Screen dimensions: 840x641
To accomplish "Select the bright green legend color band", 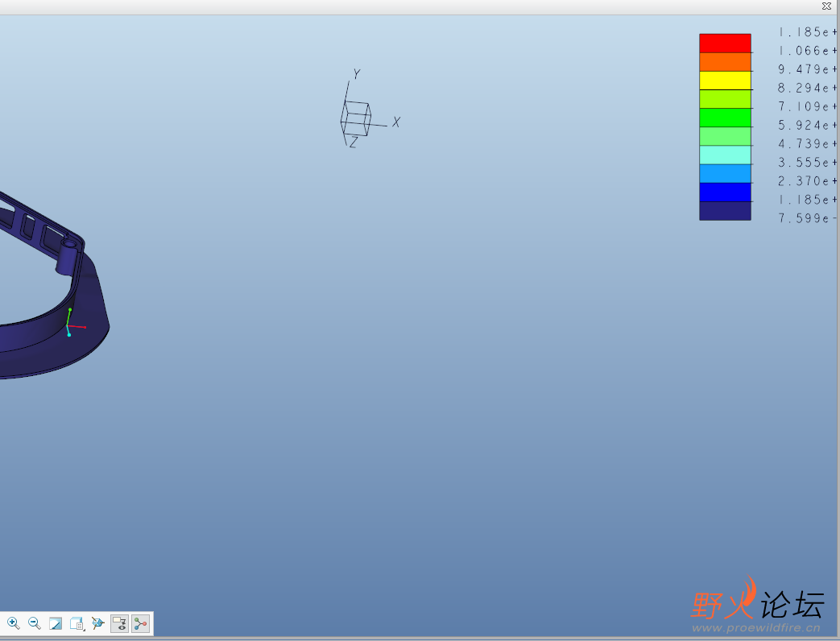I will click(725, 118).
